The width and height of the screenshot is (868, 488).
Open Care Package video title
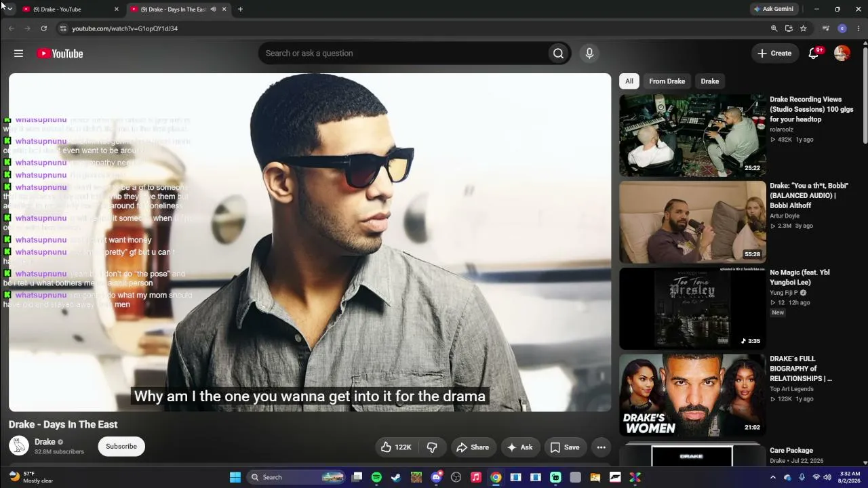click(x=791, y=451)
